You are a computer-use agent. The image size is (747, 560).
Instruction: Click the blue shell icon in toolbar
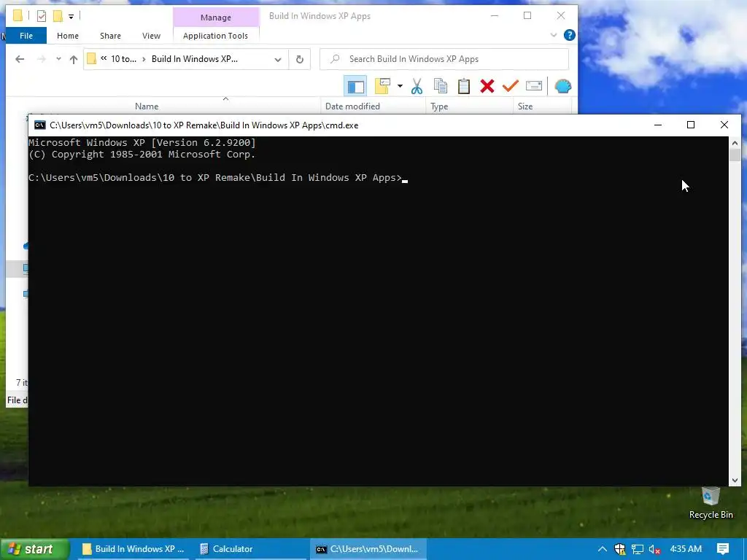(563, 86)
